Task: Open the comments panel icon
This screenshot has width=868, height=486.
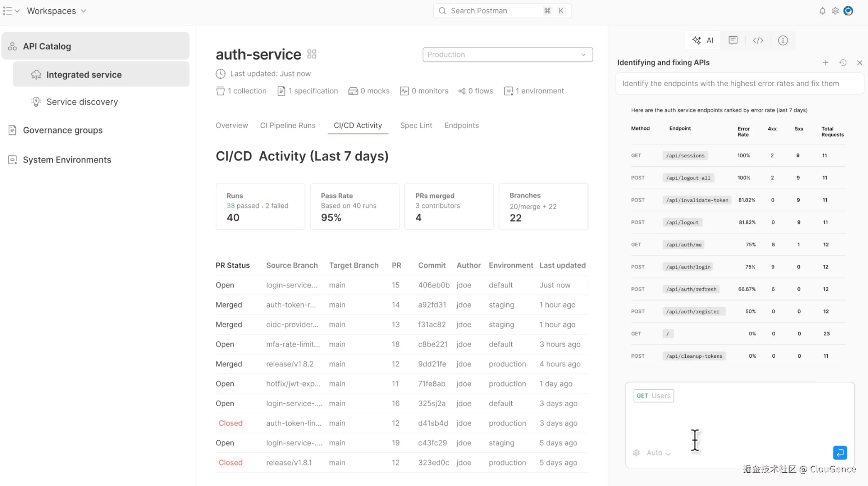Action: click(733, 40)
